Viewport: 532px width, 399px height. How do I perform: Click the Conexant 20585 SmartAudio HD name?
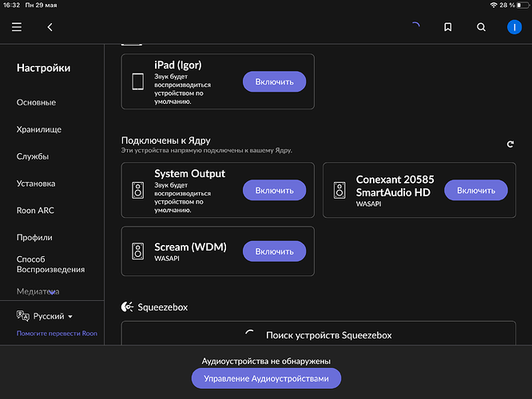tap(395, 186)
